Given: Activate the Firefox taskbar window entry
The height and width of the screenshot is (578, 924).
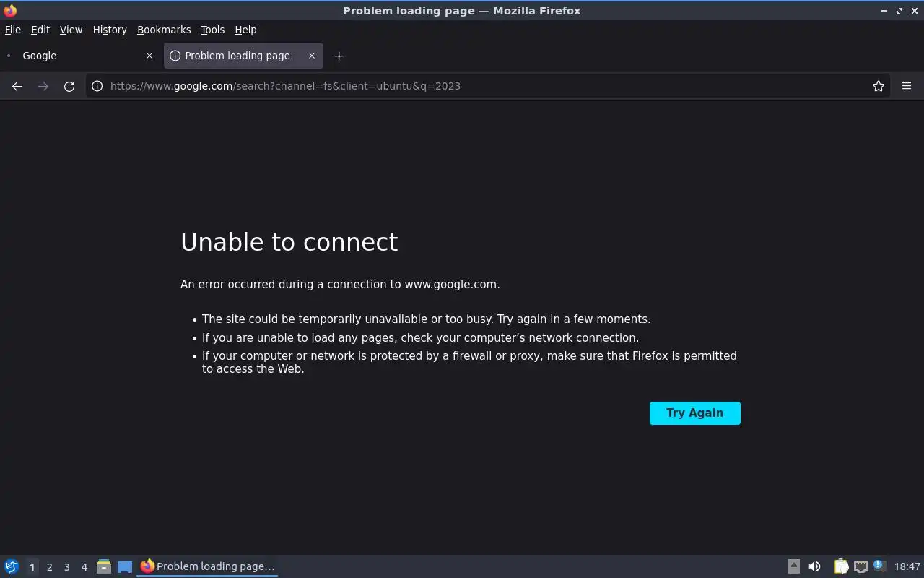Looking at the screenshot, I should [x=207, y=566].
